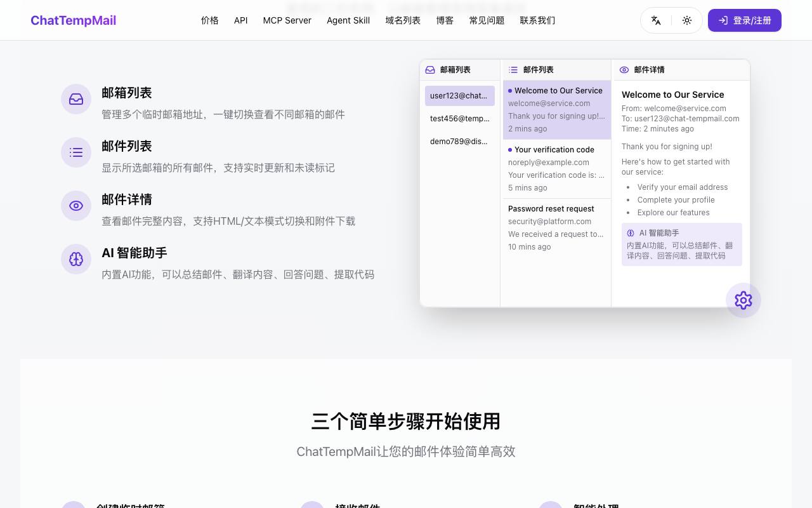Image resolution: width=812 pixels, height=508 pixels.
Task: Click the Welcome to Our Service detail title
Action: click(673, 95)
